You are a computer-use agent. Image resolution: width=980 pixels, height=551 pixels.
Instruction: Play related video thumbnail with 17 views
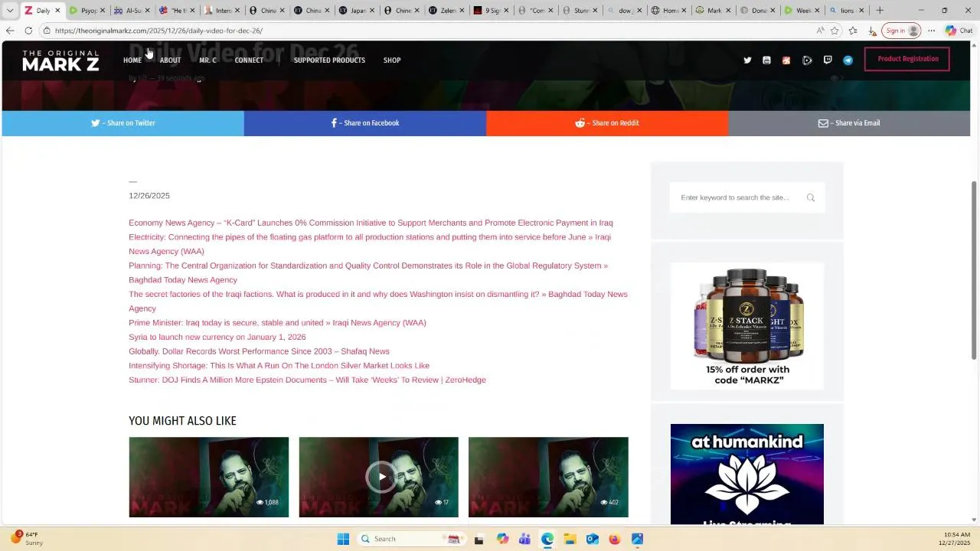click(378, 477)
